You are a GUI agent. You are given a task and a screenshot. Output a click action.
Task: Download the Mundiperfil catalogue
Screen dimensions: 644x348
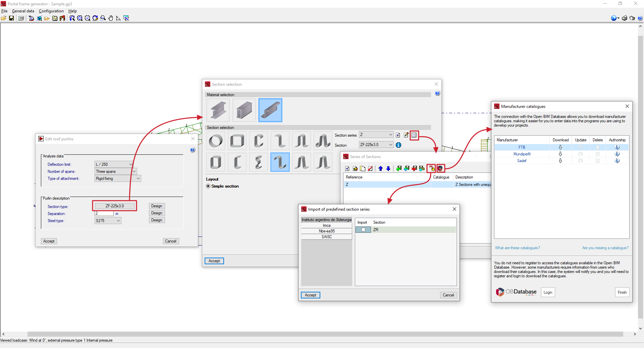(x=560, y=154)
